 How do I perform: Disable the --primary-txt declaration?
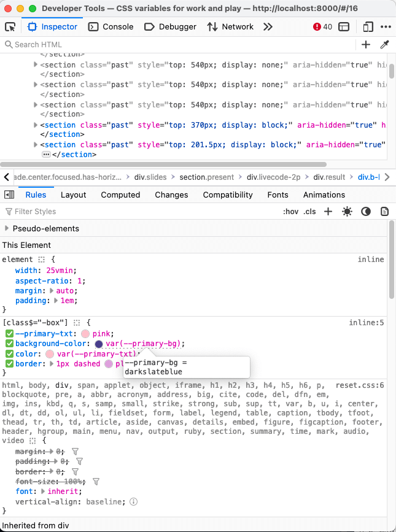[9, 334]
